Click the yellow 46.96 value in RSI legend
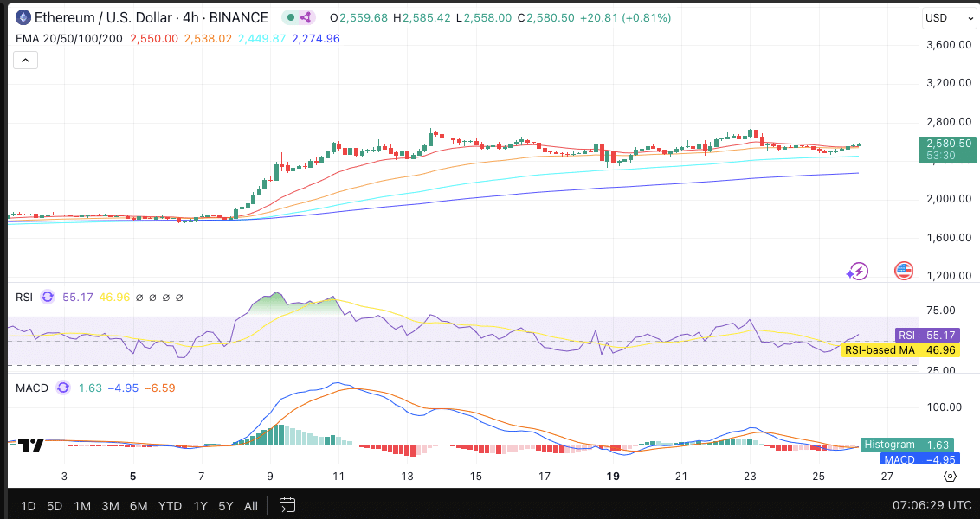This screenshot has width=980, height=519. coord(114,298)
